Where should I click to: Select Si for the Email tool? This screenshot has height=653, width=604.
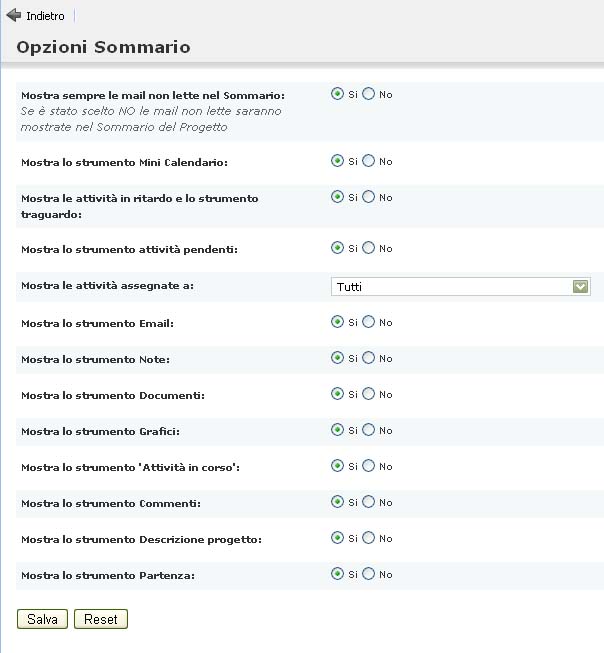[338, 322]
